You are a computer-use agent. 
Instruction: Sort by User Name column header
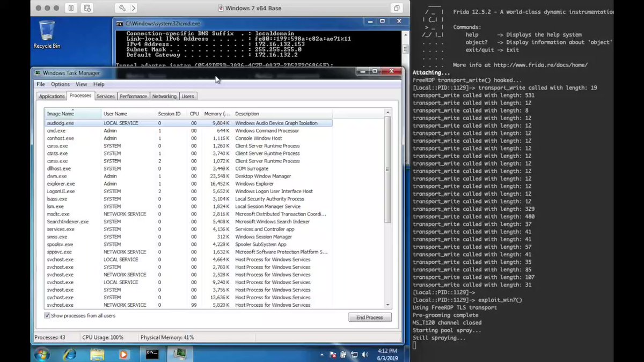[x=128, y=114]
